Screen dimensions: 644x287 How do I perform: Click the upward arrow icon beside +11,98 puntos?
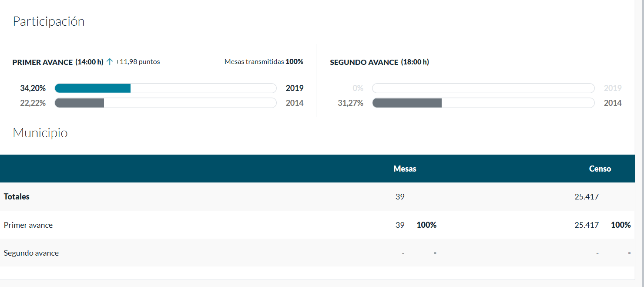point(110,62)
